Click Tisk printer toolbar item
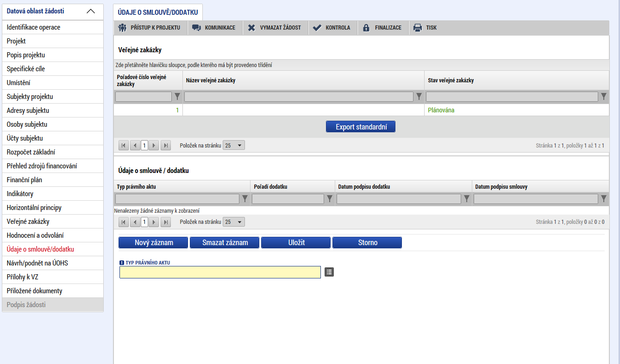The height and width of the screenshot is (364, 620). (x=426, y=28)
